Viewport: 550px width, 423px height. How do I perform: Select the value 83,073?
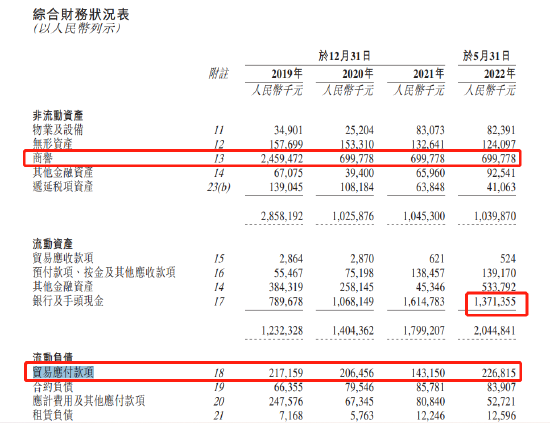(430, 130)
